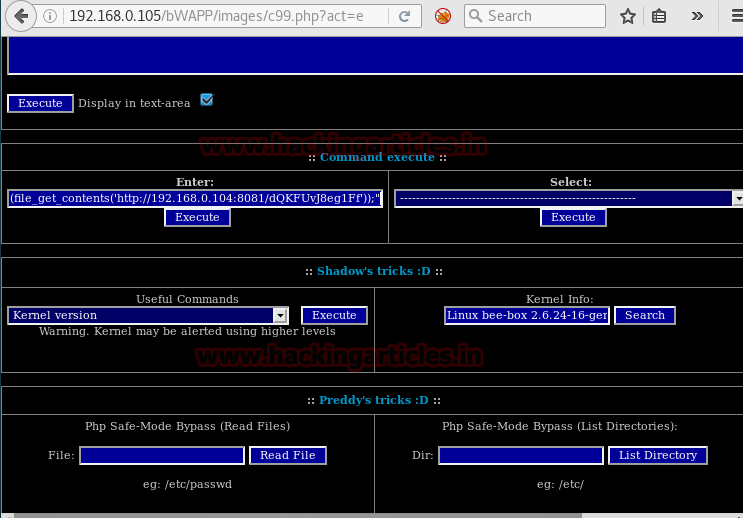Click the List Directory button
This screenshot has width=743, height=518.
658,455
